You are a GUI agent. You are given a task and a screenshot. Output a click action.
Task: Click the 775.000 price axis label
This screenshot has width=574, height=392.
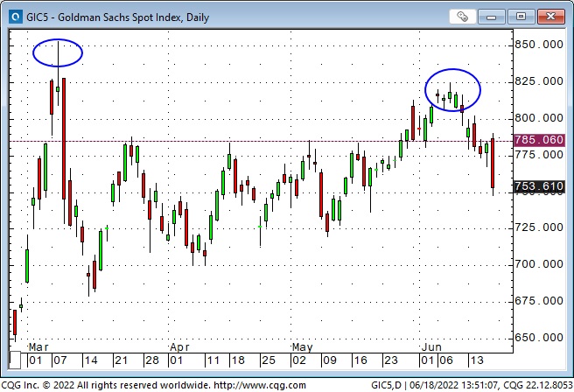(x=539, y=155)
